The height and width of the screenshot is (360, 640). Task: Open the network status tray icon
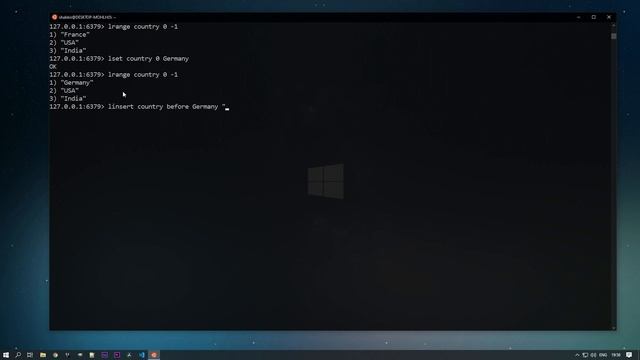(585, 355)
